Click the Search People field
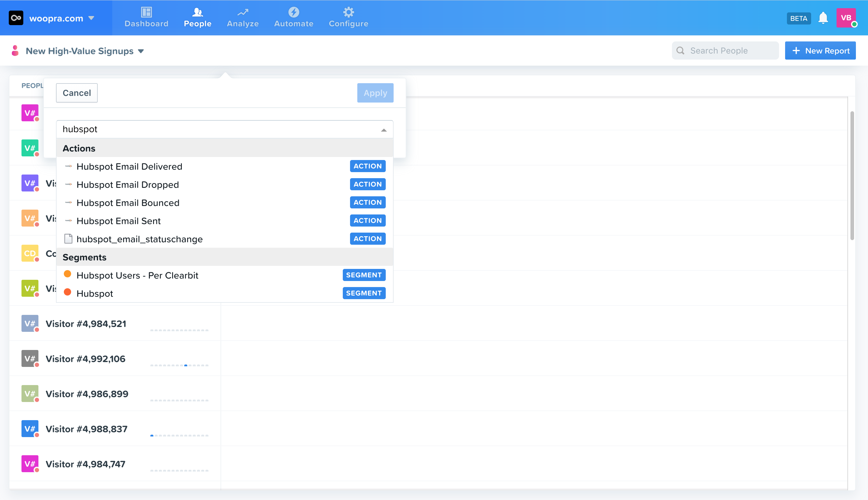Image resolution: width=868 pixels, height=500 pixels. pos(726,51)
